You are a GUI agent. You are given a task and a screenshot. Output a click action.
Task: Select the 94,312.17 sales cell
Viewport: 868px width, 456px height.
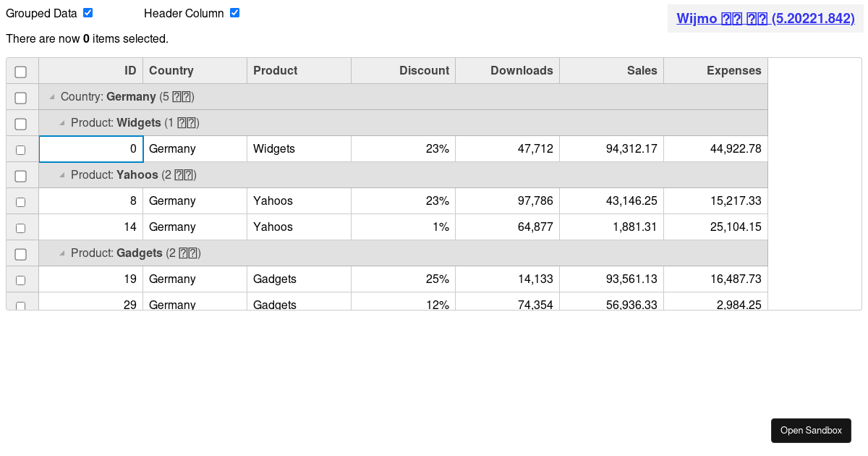click(611, 149)
